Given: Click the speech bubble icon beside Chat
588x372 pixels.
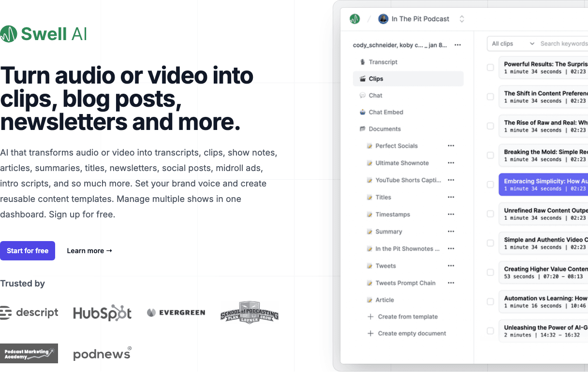Looking at the screenshot, I should click(363, 96).
